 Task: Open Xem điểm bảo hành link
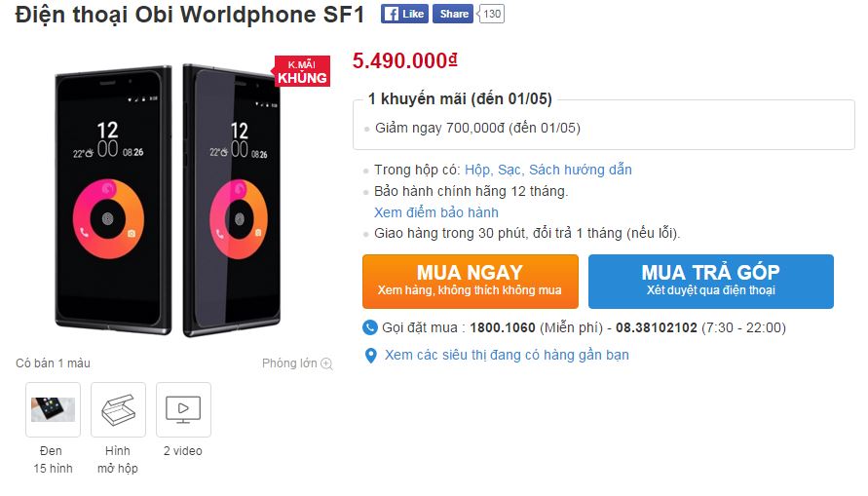coord(436,212)
